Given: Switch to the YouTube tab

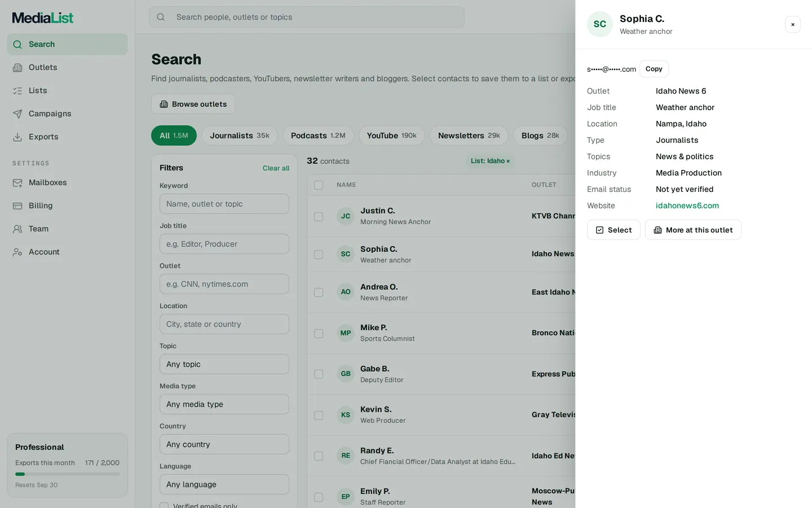Looking at the screenshot, I should [x=392, y=135].
